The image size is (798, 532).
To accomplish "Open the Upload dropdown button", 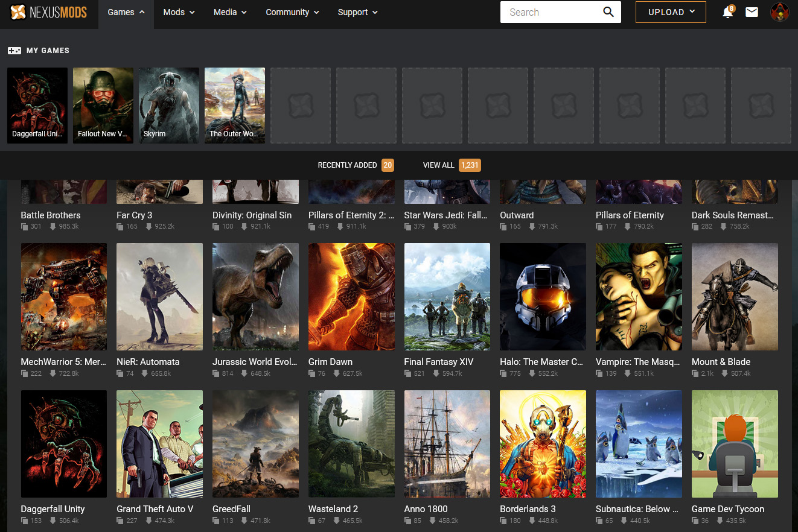I will coord(671,12).
